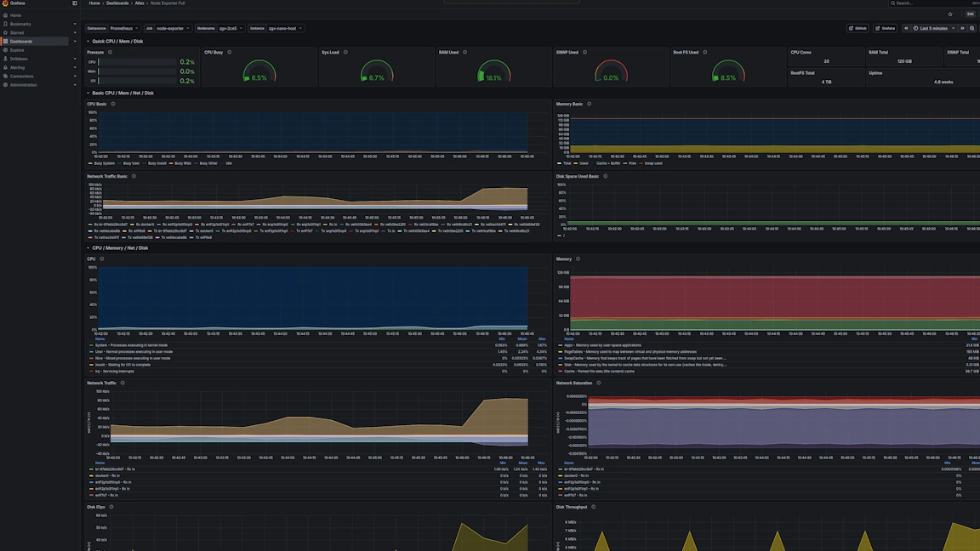Shift time range forward with arrow icon
The image size is (980, 551).
coord(962,28)
